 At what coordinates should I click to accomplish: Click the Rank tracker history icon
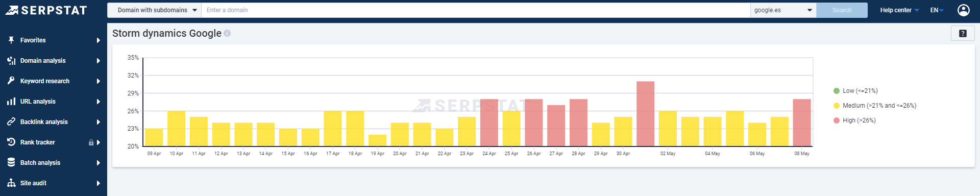point(11,142)
